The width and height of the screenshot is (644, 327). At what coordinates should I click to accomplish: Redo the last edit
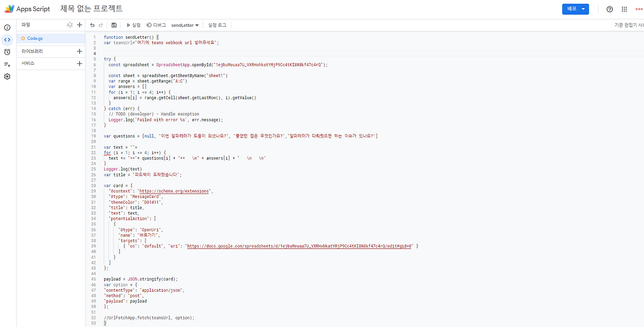coord(101,25)
